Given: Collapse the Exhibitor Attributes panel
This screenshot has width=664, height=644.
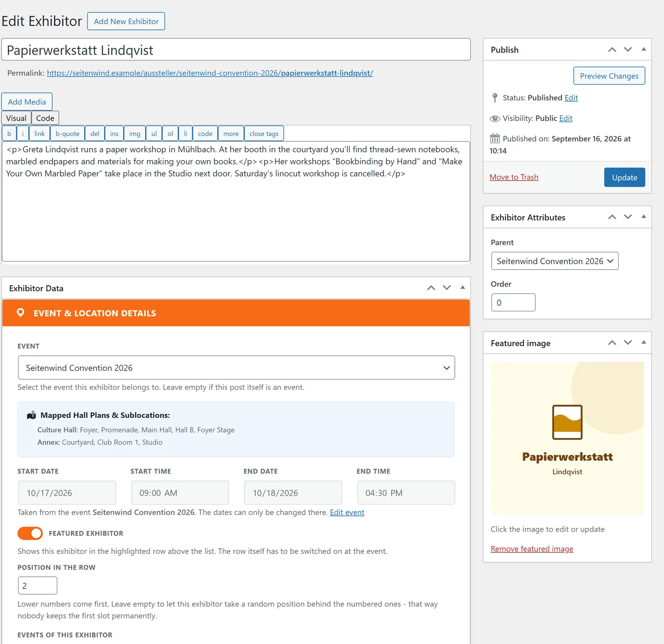Looking at the screenshot, I should pyautogui.click(x=644, y=217).
